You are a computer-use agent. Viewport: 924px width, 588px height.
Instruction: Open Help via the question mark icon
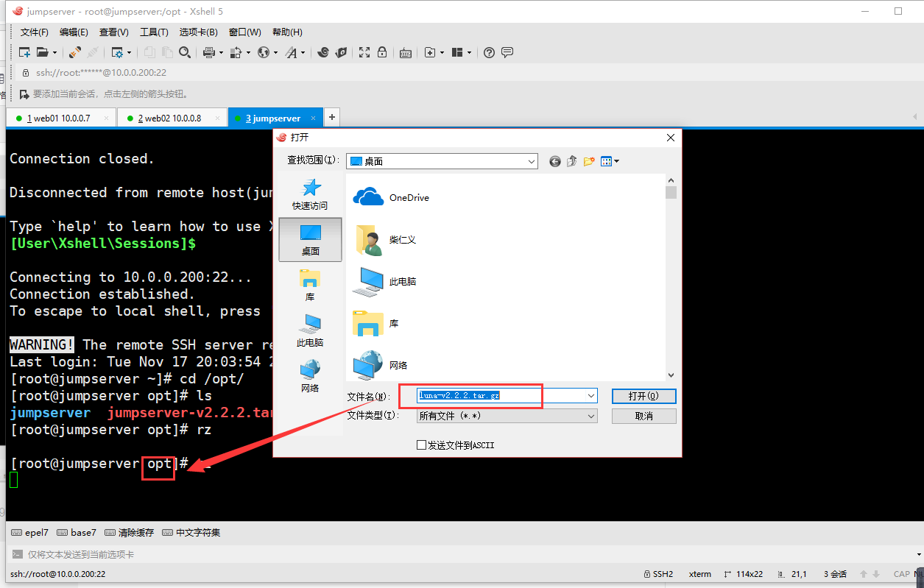pos(490,52)
